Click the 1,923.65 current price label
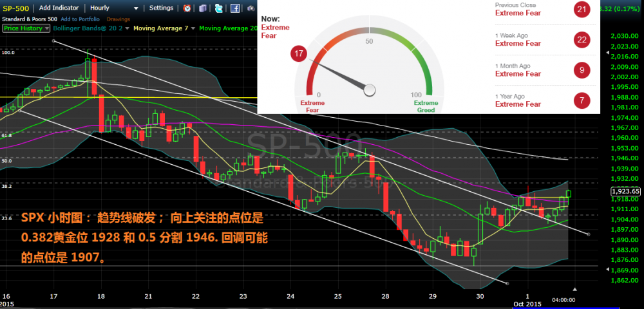The image size is (644, 309). (x=625, y=191)
